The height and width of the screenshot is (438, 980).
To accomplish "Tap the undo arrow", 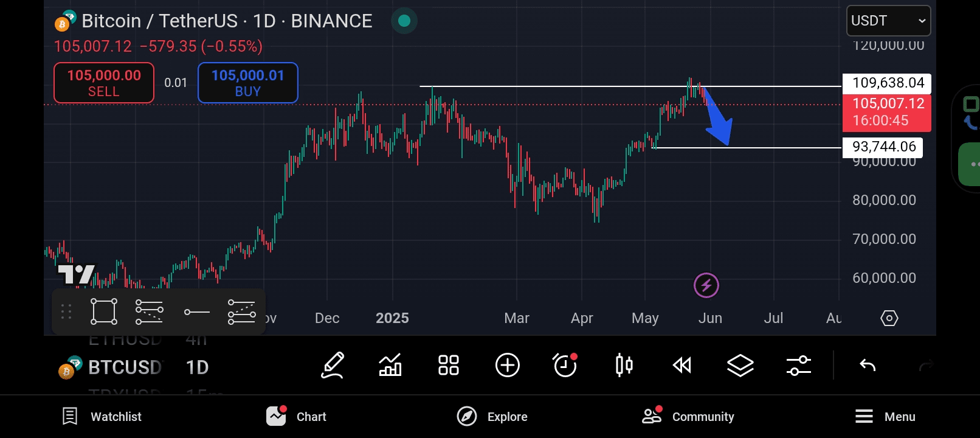I will pos(868,366).
